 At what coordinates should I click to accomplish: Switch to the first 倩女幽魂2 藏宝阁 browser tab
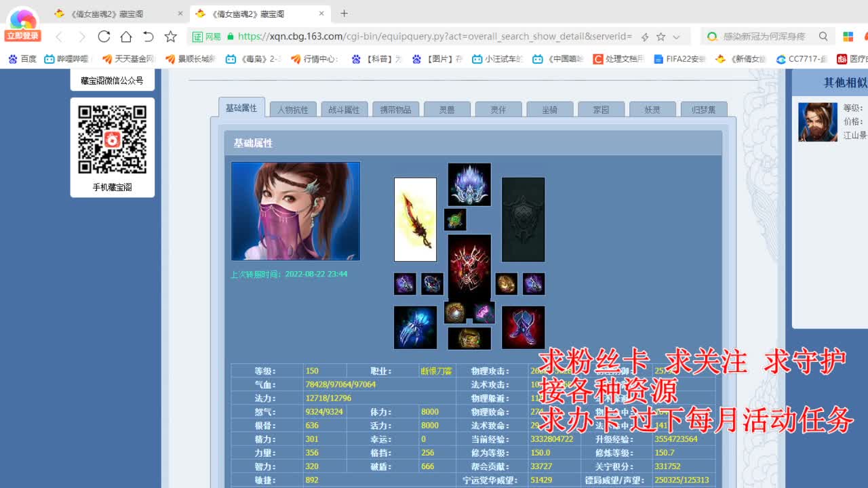119,14
